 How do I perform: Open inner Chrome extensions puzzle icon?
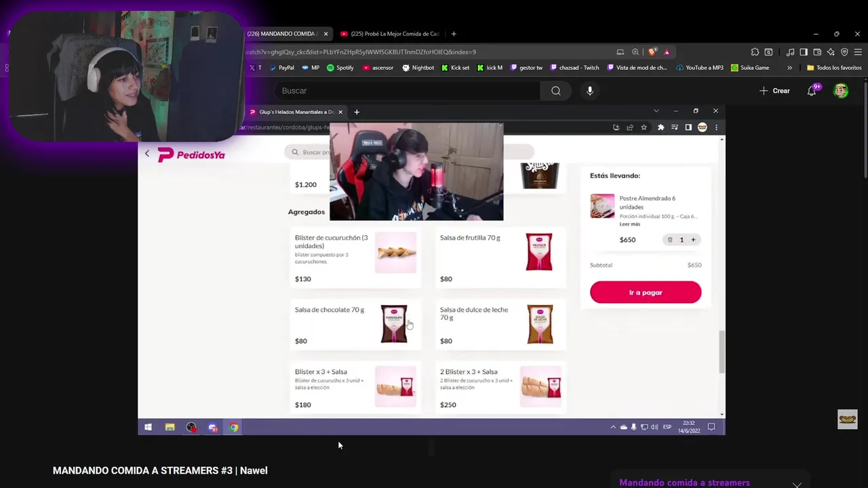tap(660, 127)
